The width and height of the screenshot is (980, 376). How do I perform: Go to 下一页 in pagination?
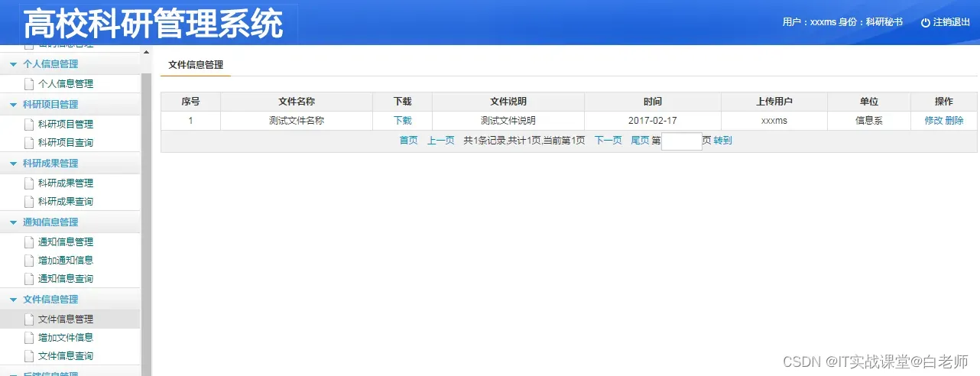(608, 141)
